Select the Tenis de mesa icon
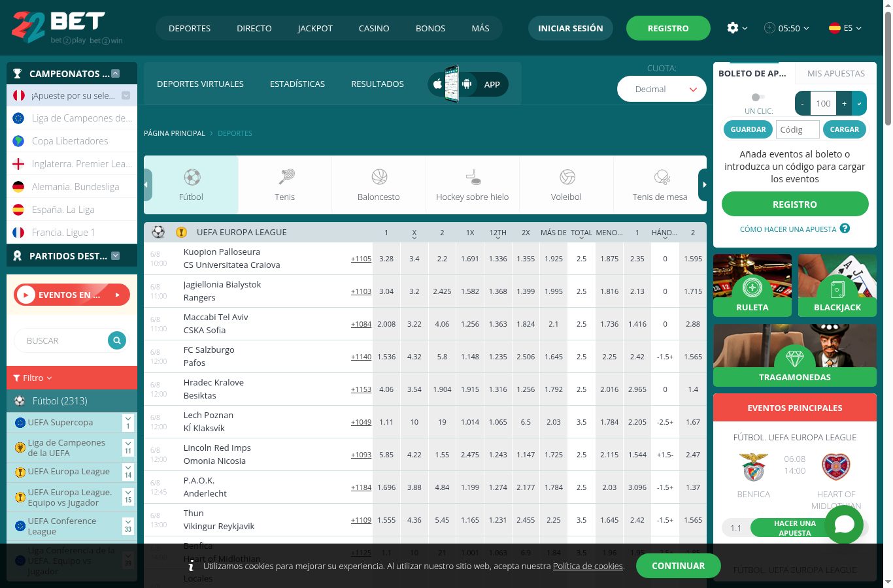893x588 pixels. (x=661, y=177)
